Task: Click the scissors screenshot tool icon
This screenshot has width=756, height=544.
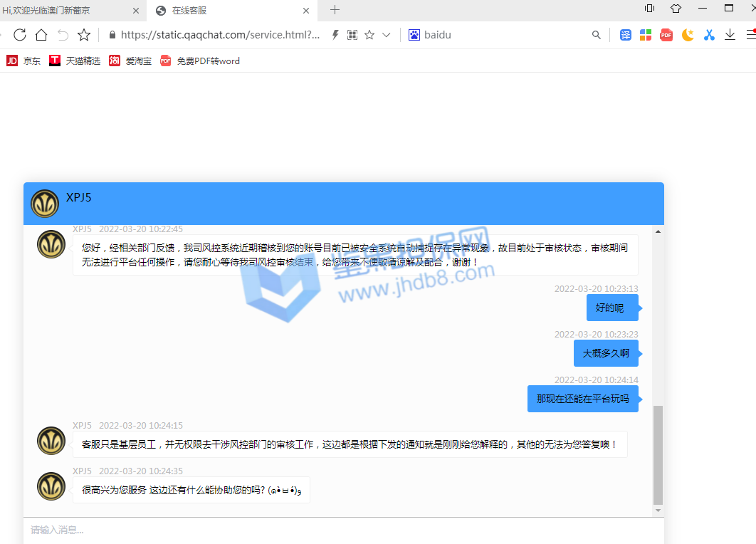Action: [709, 35]
